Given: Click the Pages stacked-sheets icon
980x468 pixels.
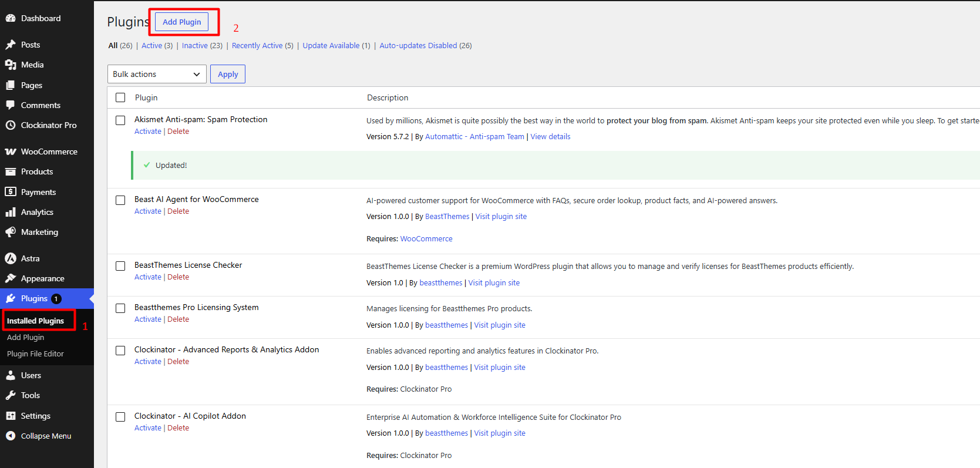Looking at the screenshot, I should pyautogui.click(x=11, y=85).
